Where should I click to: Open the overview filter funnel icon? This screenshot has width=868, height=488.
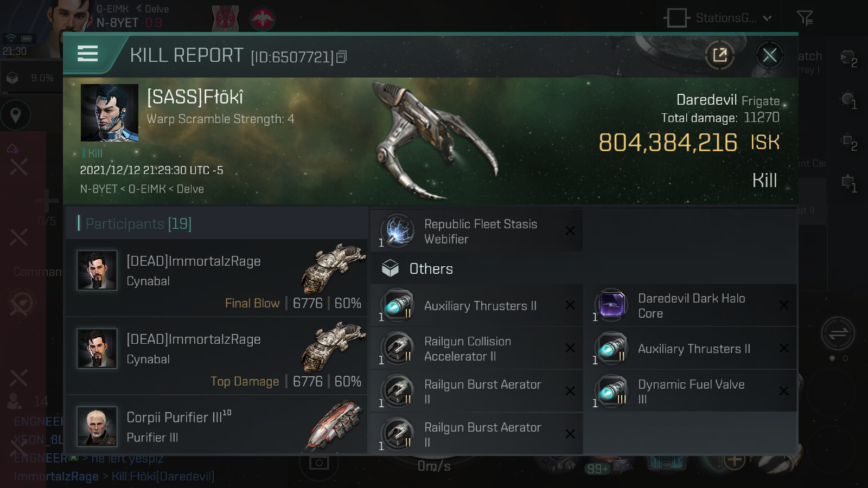point(805,18)
